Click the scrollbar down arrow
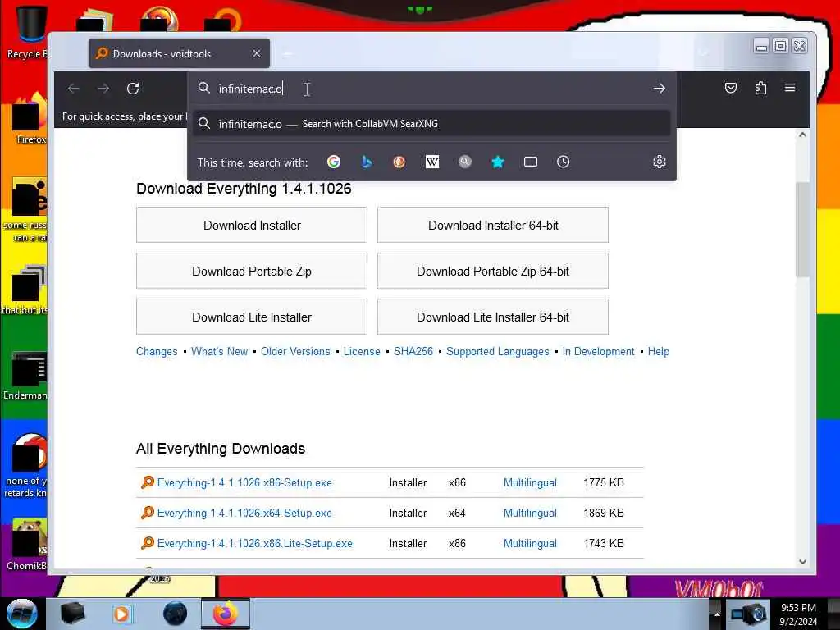 pyautogui.click(x=802, y=562)
